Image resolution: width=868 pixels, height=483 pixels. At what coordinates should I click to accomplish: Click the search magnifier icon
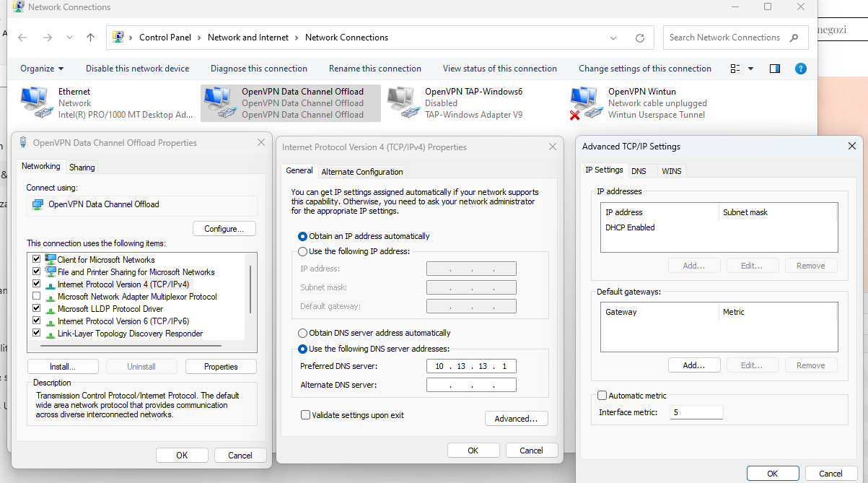point(794,38)
